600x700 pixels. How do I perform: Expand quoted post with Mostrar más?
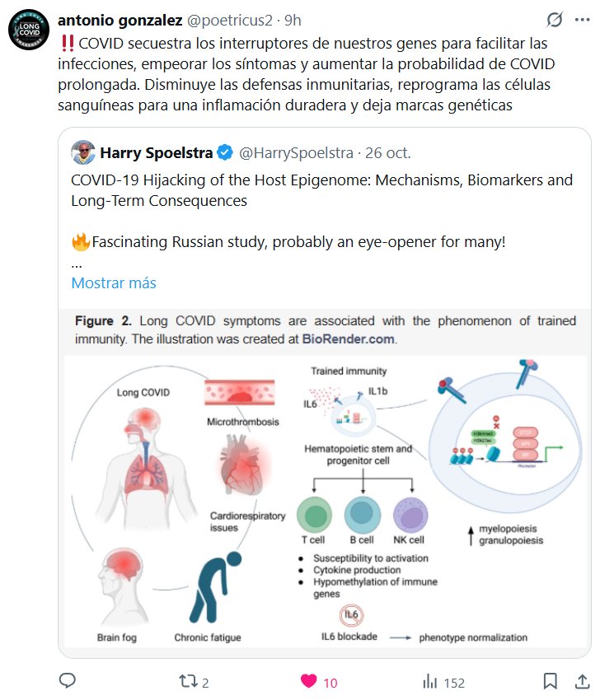(x=114, y=282)
